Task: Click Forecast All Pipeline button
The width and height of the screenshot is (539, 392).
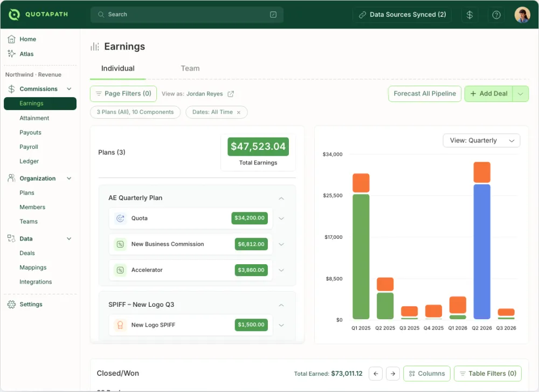Action: [x=425, y=94]
